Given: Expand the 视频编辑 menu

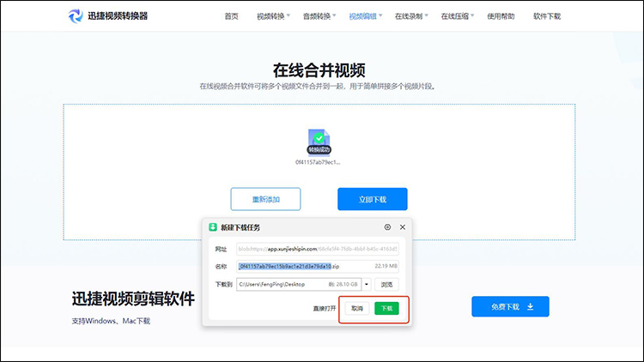Looking at the screenshot, I should [366, 16].
